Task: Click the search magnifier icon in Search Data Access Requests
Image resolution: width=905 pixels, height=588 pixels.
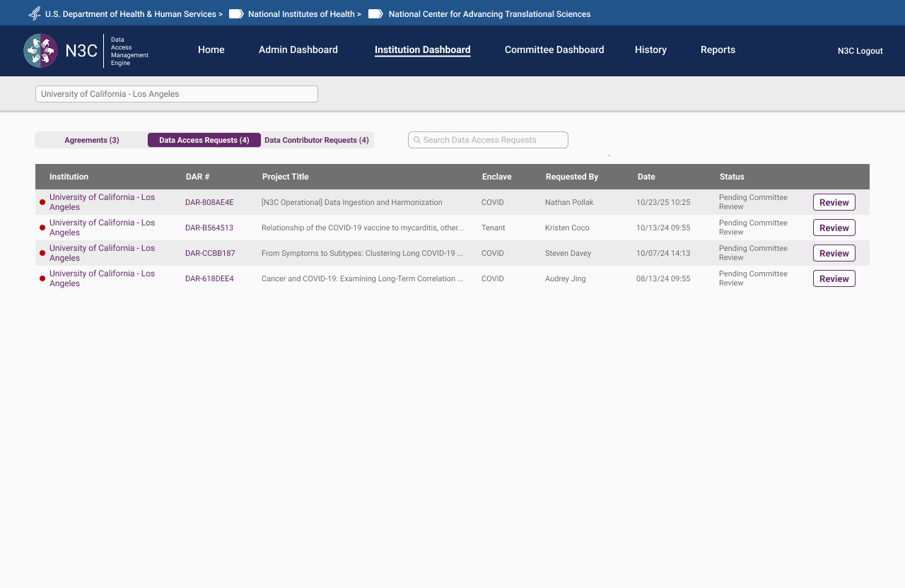Action: (417, 139)
